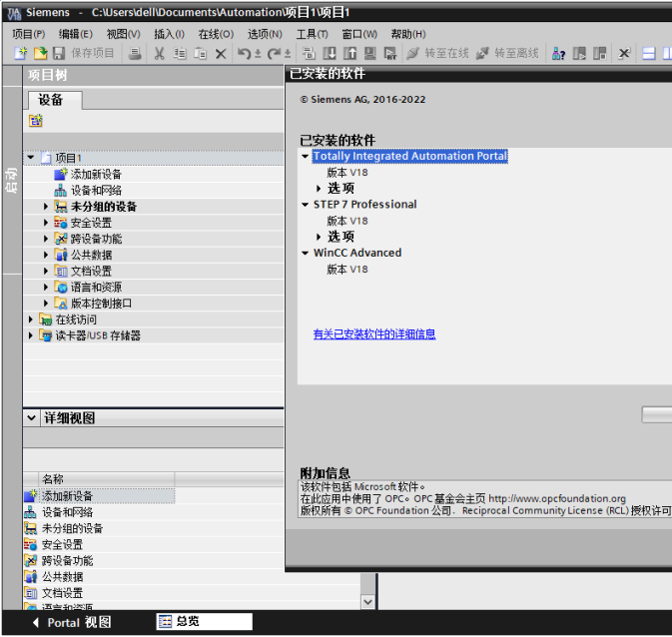This screenshot has height=637, width=672.
Task: Select 添加新设备 row in detail view
Action: [99, 496]
